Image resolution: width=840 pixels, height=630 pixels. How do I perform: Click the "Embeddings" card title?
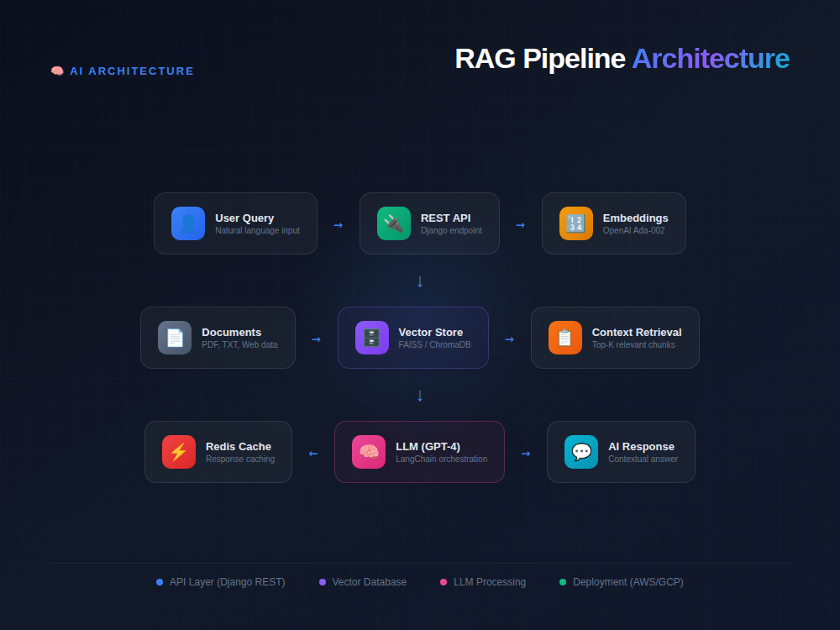coord(635,218)
